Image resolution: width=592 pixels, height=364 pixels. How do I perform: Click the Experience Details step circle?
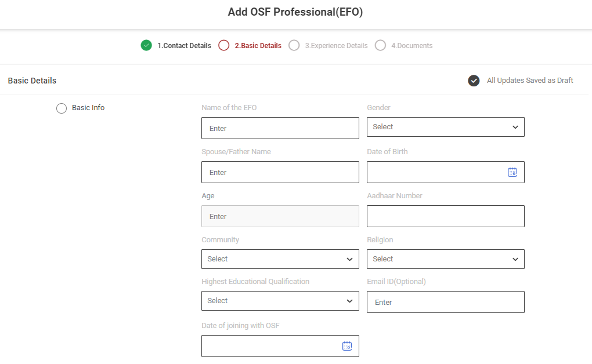tap(294, 45)
